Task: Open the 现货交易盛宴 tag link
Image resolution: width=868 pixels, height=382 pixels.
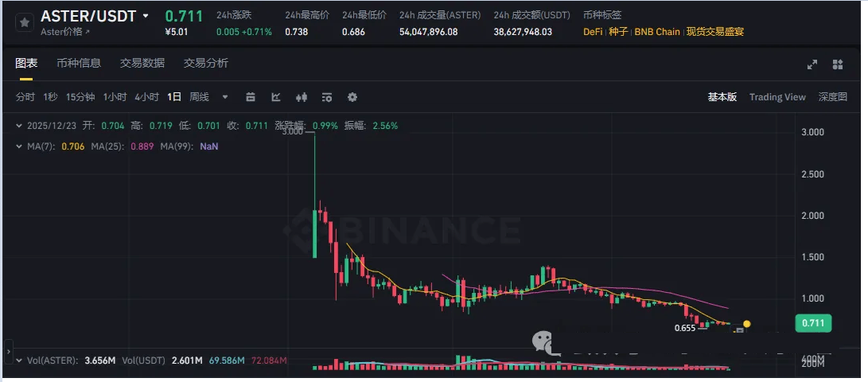Action: click(715, 32)
